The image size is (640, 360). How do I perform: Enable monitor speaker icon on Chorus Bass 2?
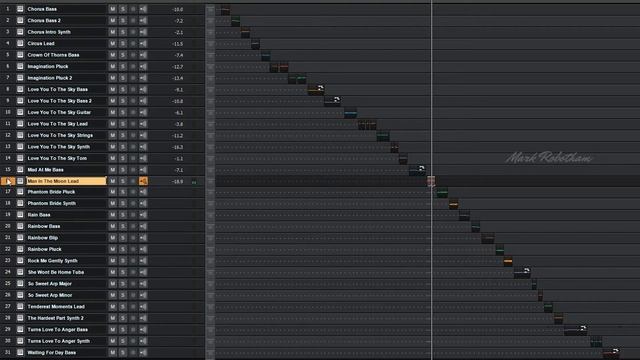pyautogui.click(x=143, y=20)
